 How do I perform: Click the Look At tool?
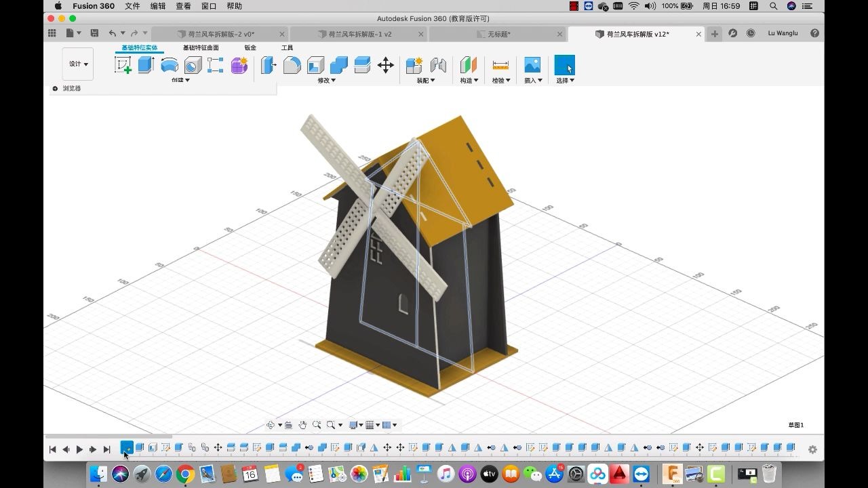pyautogui.click(x=288, y=425)
